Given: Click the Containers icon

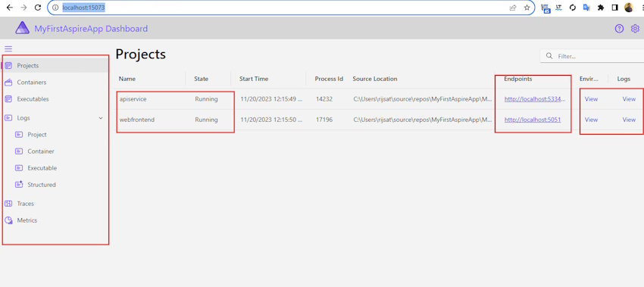Looking at the screenshot, I should click(8, 83).
